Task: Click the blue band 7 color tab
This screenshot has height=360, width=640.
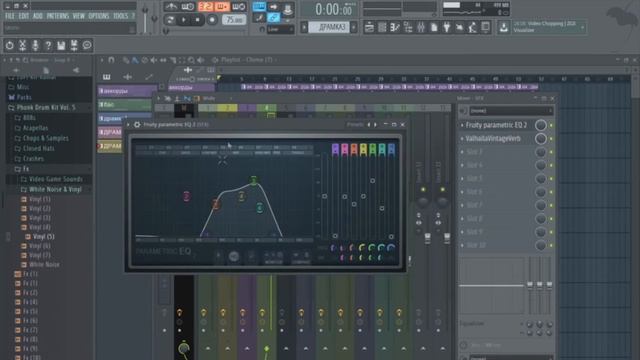Action: pyautogui.click(x=391, y=149)
